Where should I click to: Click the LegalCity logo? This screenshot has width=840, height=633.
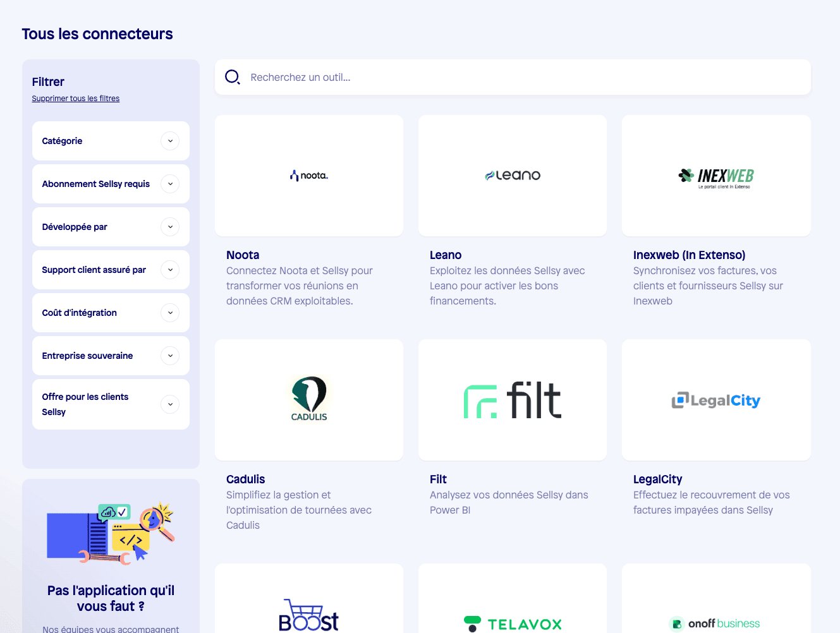[x=715, y=399]
